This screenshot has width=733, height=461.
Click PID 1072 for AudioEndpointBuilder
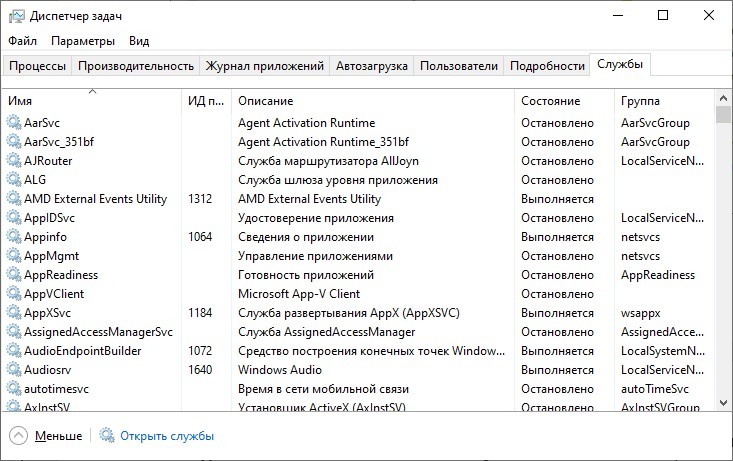(x=200, y=351)
